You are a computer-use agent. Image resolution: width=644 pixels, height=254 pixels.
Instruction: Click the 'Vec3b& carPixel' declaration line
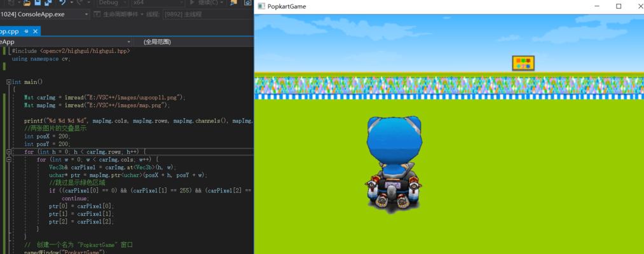pos(113,168)
